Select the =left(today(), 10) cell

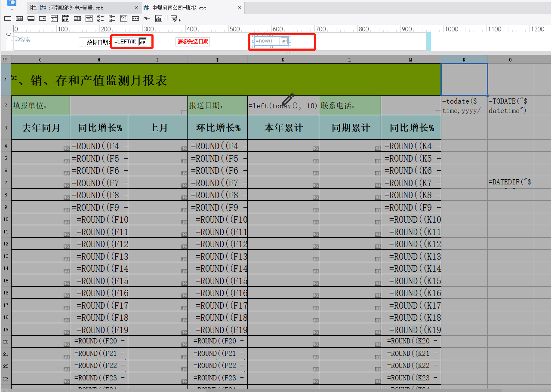click(283, 105)
